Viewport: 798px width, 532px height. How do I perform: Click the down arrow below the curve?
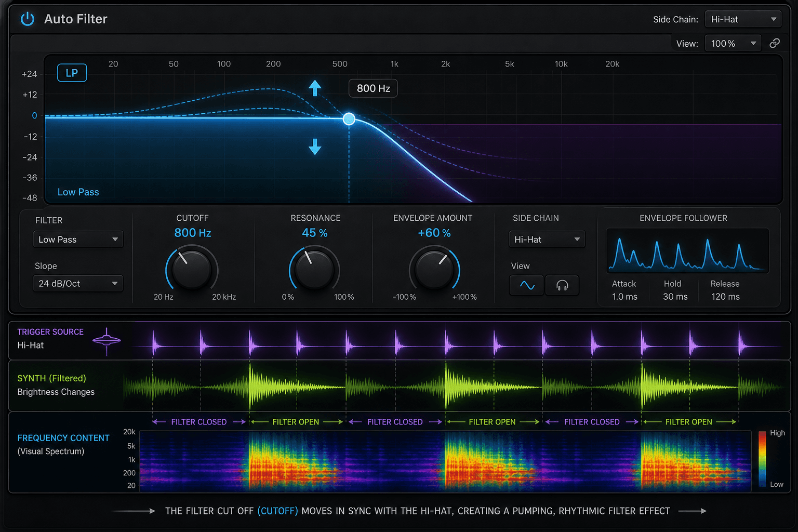[x=315, y=147]
